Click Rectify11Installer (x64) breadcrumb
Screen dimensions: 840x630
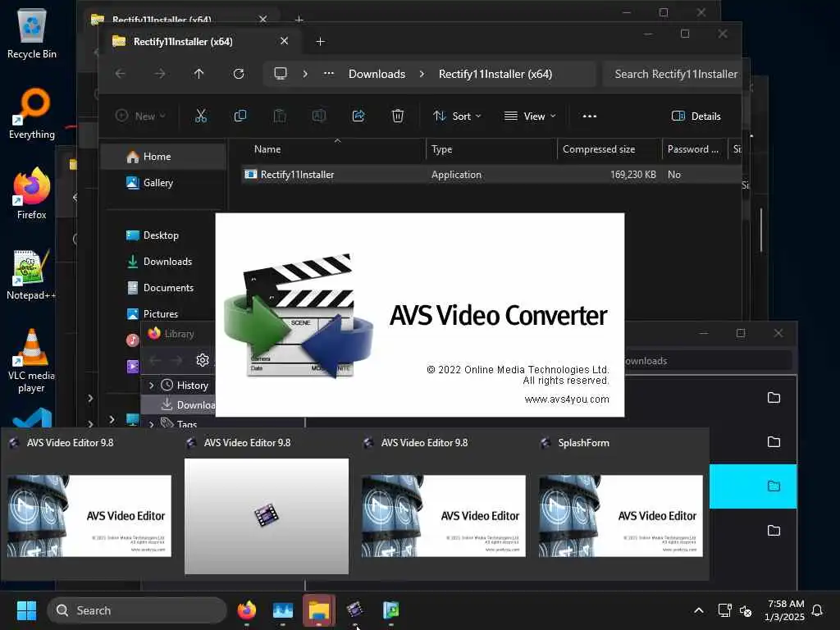click(495, 74)
